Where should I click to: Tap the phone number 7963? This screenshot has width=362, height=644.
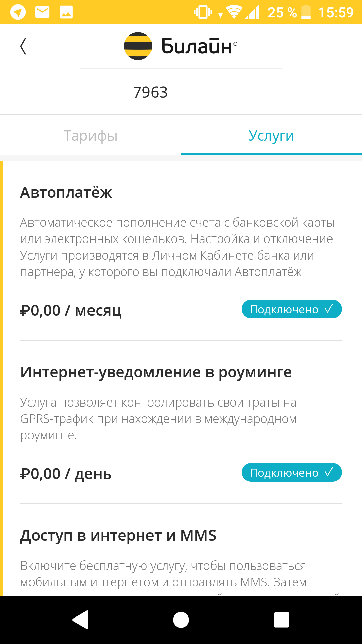coord(150,92)
